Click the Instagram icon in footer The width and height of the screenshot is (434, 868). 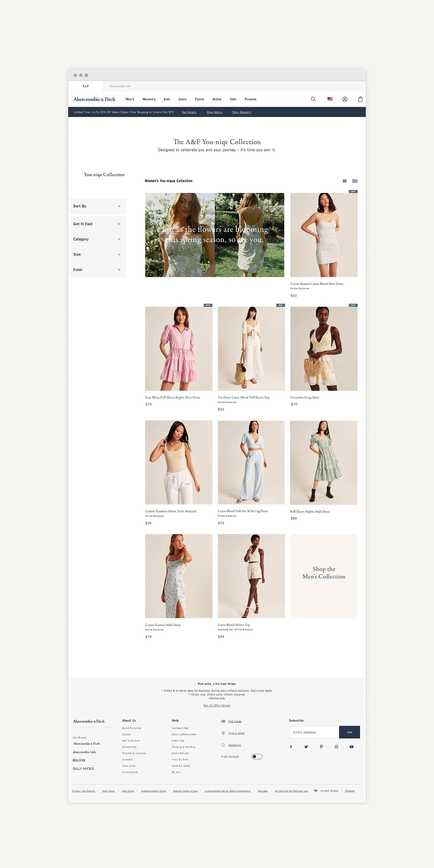point(336,747)
